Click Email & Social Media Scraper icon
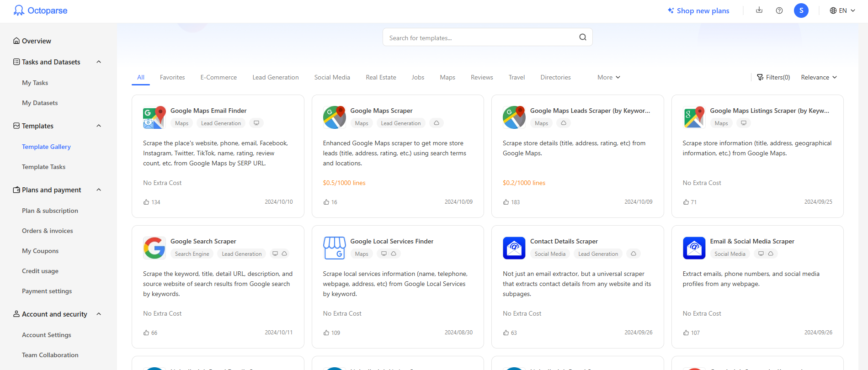This screenshot has width=868, height=370. click(694, 248)
